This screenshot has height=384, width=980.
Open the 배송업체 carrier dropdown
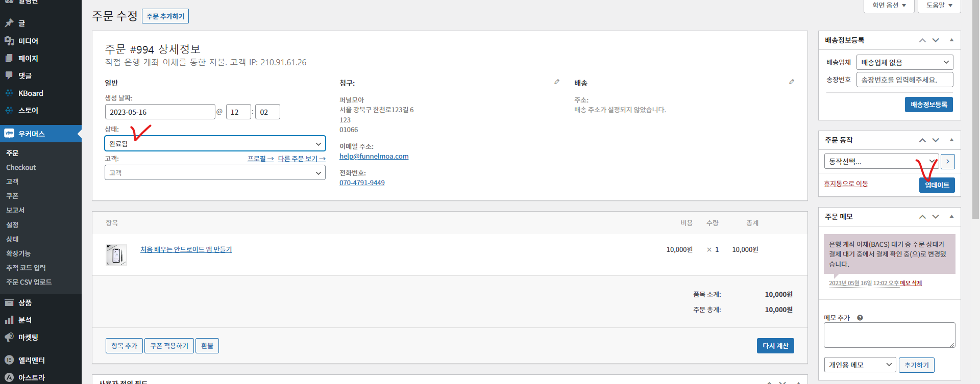tap(904, 62)
